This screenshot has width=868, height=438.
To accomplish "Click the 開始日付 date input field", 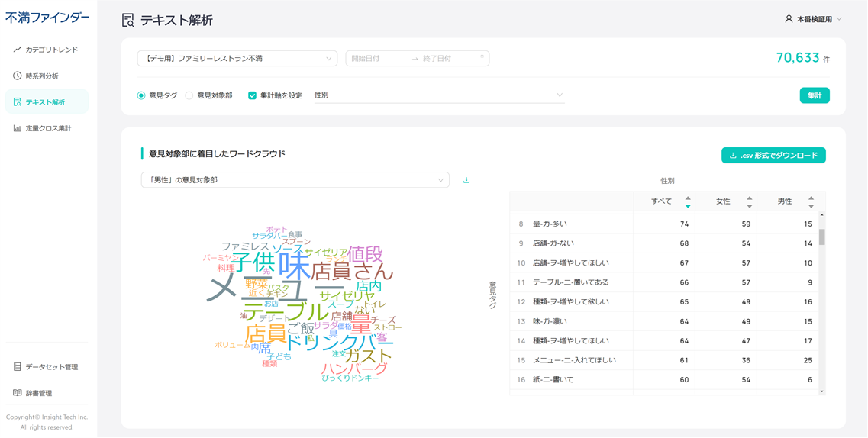I will coord(378,59).
